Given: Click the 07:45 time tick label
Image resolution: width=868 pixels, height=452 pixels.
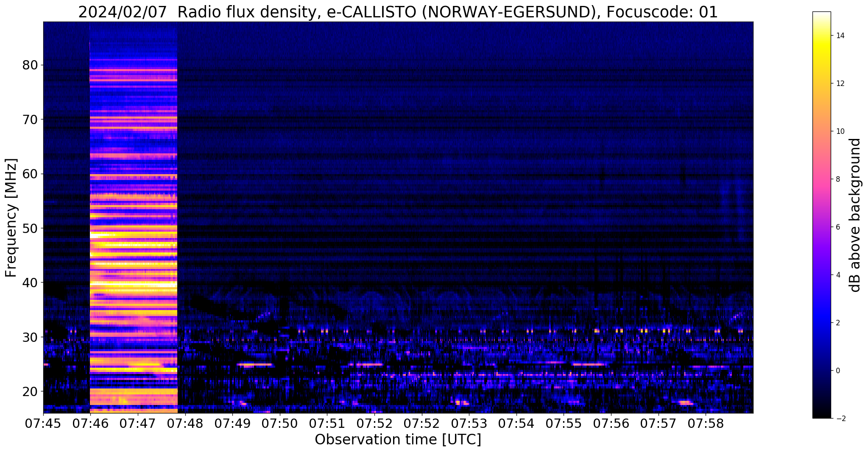Looking at the screenshot, I should 43,423.
